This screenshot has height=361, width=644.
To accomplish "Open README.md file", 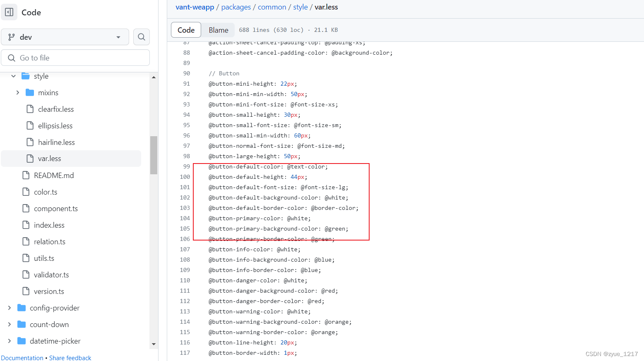I will point(54,176).
